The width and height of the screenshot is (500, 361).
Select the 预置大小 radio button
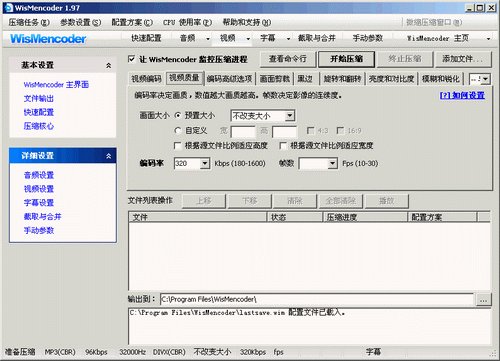coord(178,116)
